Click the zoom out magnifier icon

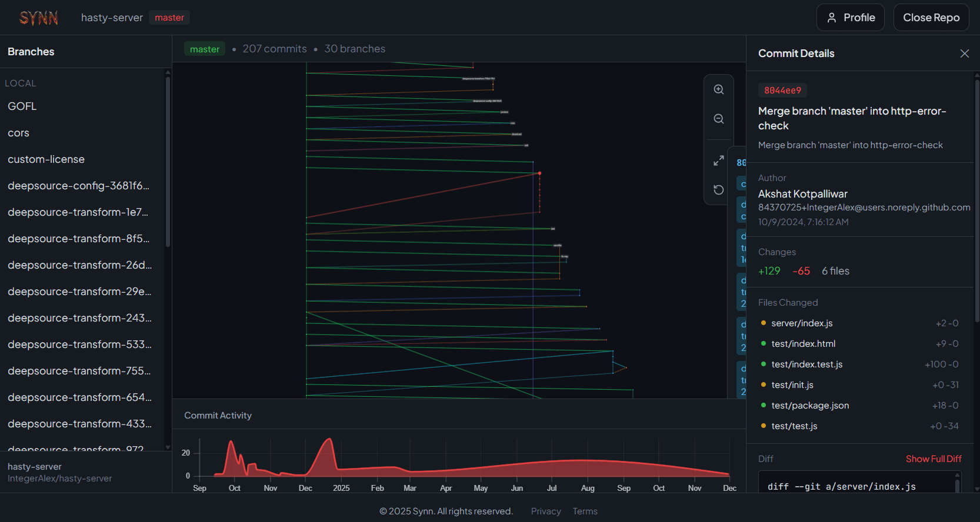coord(718,119)
